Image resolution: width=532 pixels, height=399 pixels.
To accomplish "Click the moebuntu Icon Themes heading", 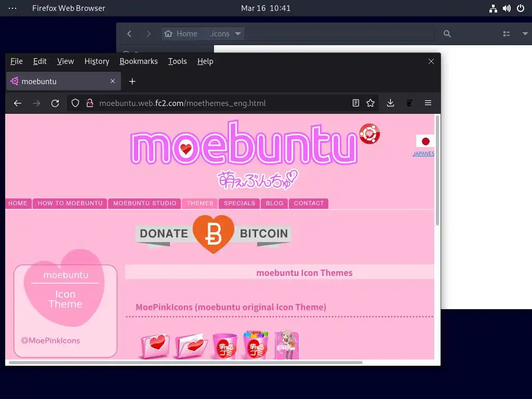I will [304, 273].
